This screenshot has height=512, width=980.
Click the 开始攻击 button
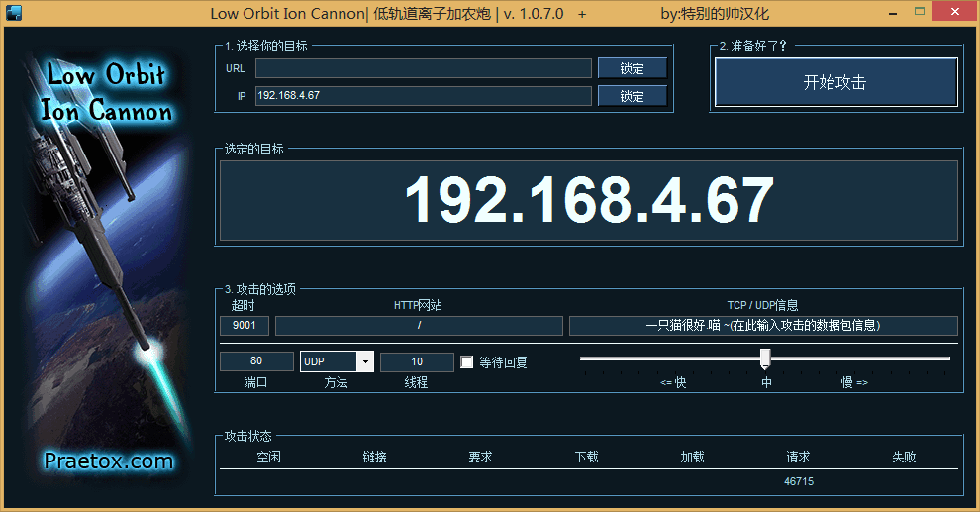tap(835, 82)
